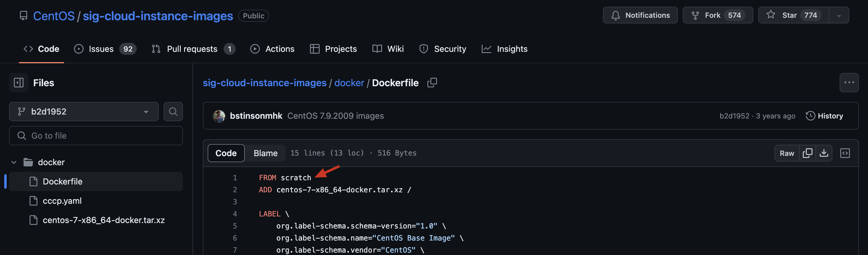868x255 pixels.
Task: Open bstinsonmhk author link
Action: (256, 116)
